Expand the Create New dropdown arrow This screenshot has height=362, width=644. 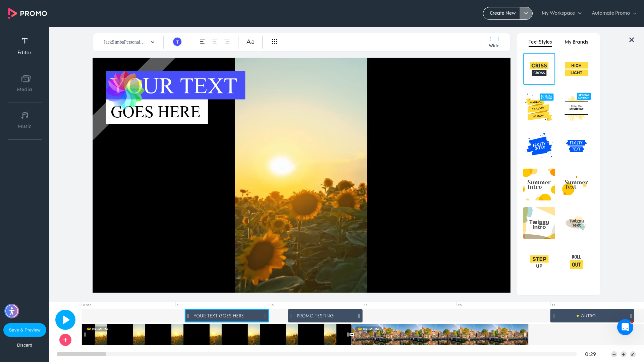(x=526, y=13)
